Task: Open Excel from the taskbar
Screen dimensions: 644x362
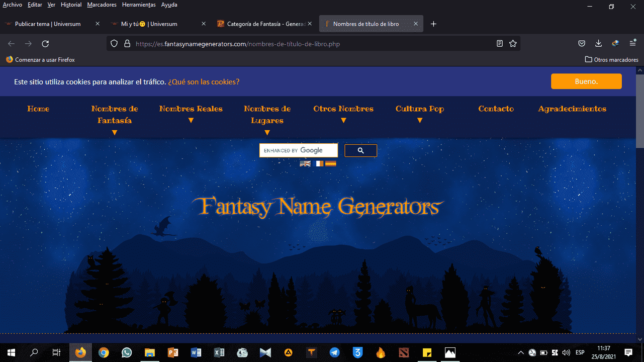Action: [219, 352]
